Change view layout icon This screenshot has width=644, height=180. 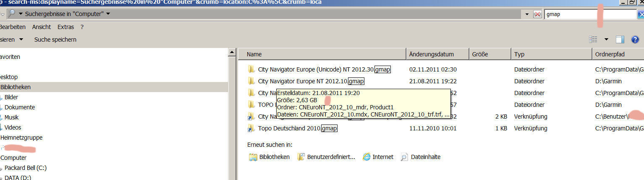coord(593,40)
